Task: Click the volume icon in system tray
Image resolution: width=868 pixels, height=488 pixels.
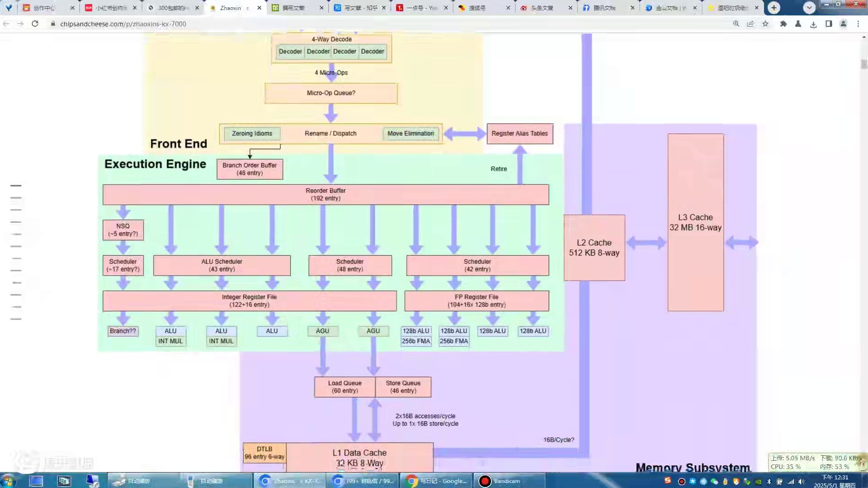Action: coord(802,482)
